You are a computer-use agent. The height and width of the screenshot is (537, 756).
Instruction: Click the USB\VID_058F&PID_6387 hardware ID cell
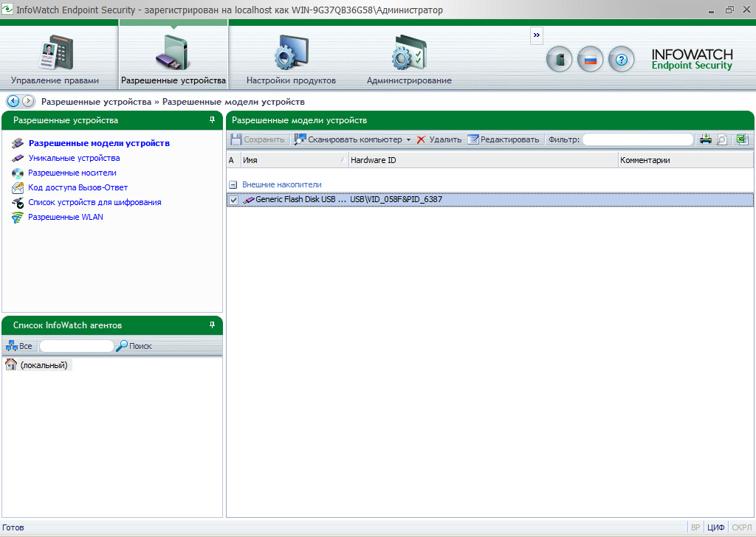396,199
